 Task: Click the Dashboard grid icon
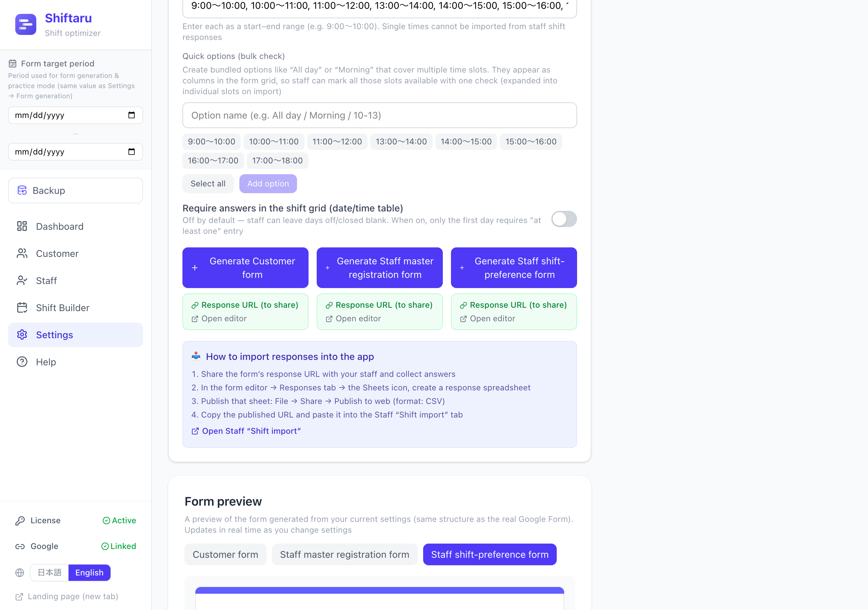22,226
